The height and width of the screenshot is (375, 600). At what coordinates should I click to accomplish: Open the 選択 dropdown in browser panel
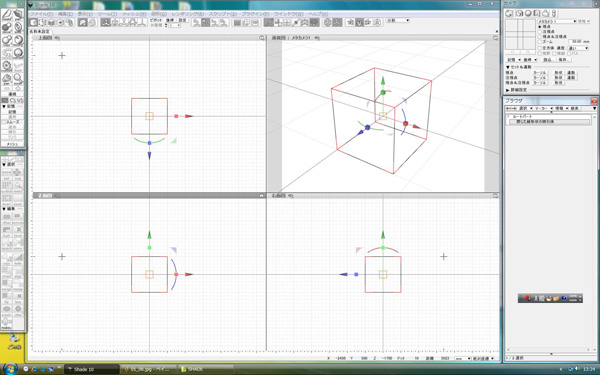pyautogui.click(x=525, y=109)
